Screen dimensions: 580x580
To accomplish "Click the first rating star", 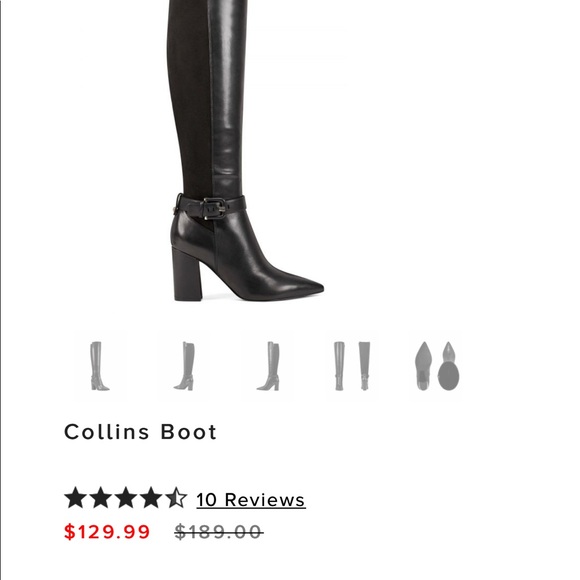I will [76, 498].
